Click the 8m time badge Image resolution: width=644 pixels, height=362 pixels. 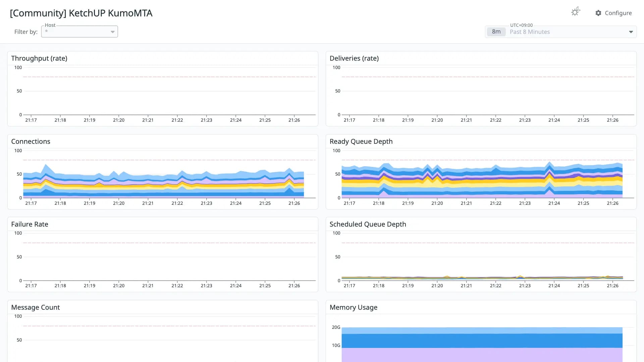click(496, 32)
